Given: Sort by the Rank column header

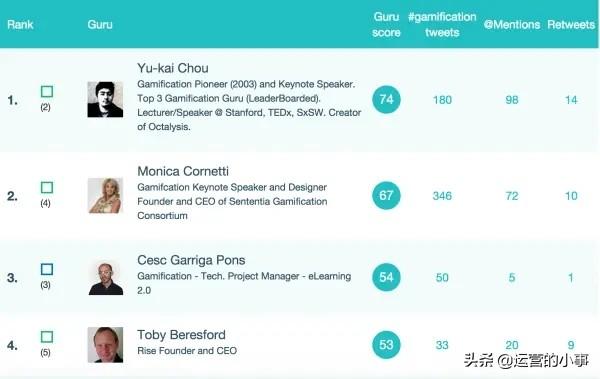Looking at the screenshot, I should pos(20,25).
